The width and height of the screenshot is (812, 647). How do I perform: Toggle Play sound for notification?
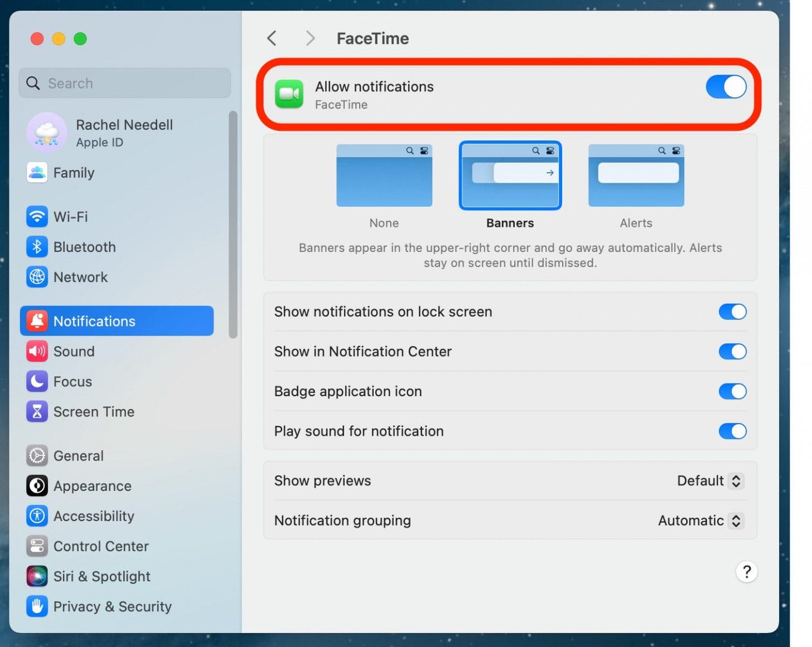pos(732,431)
